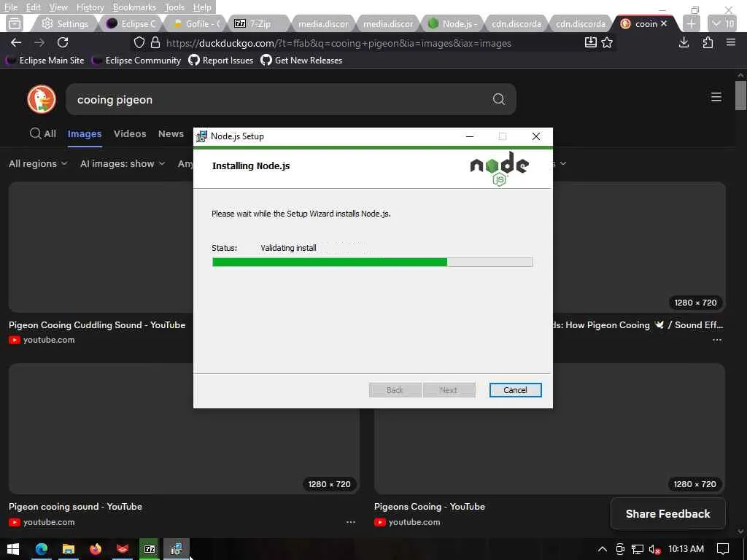Open 7-Zip from the taskbar
Screen dimensions: 747x560
150,549
